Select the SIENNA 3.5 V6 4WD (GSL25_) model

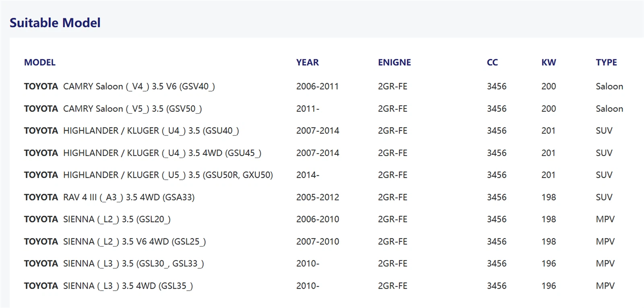click(134, 242)
